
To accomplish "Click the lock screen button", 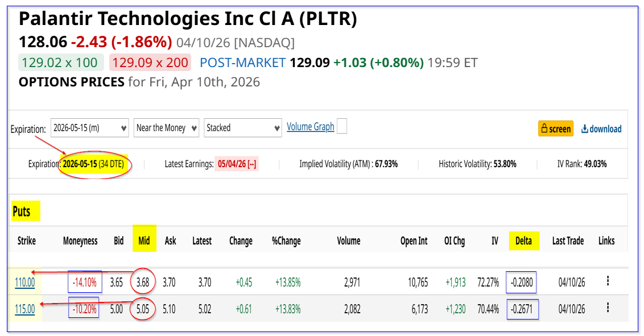I will coord(555,128).
